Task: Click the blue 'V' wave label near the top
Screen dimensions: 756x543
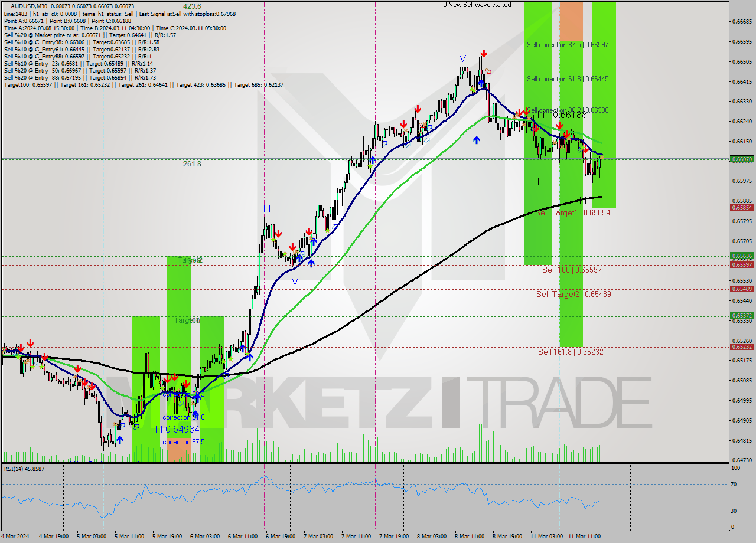Action: 462,58
